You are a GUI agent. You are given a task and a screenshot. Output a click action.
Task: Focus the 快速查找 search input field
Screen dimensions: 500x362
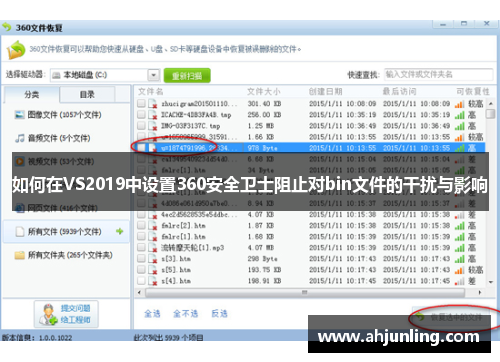tap(438, 74)
